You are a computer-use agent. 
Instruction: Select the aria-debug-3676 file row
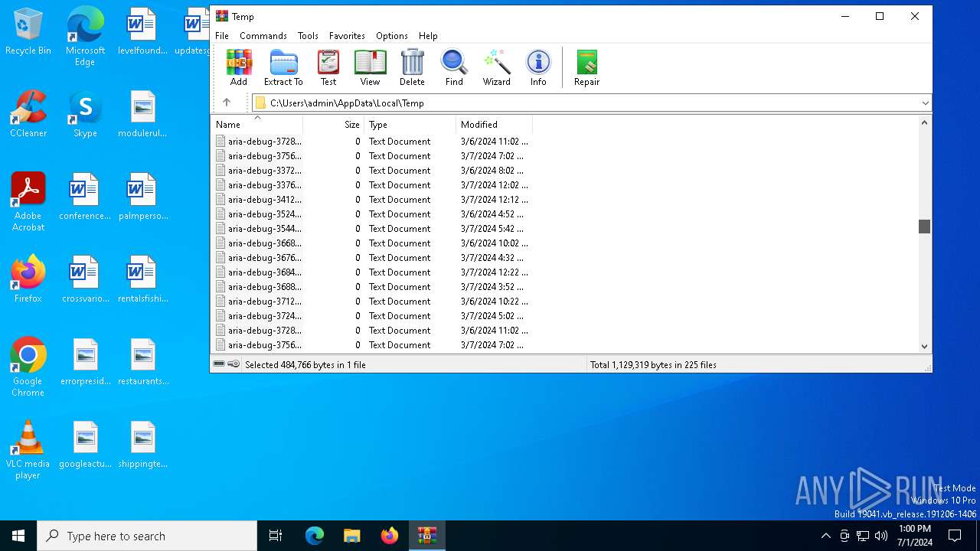372,258
